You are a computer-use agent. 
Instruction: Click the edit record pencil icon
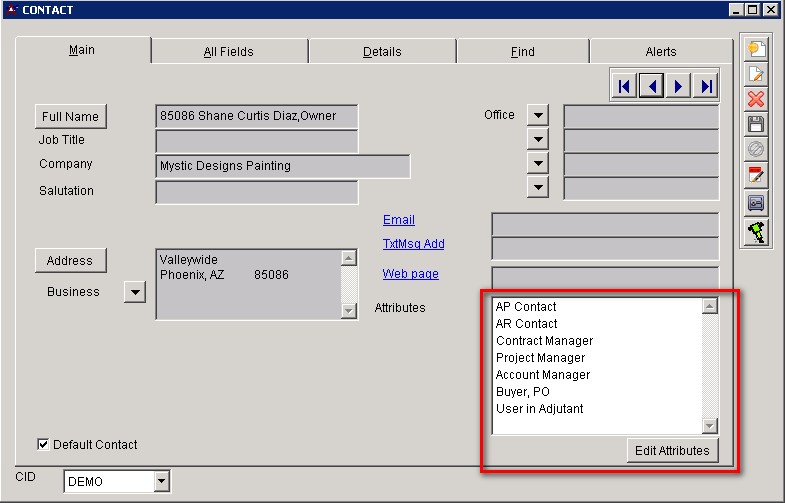(757, 74)
